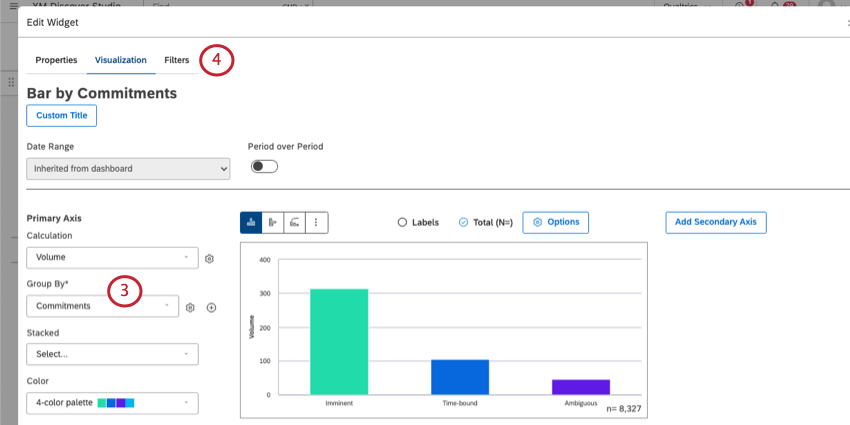The height and width of the screenshot is (425, 850).
Task: Open Calculation settings gear next to Volume
Action: [209, 259]
